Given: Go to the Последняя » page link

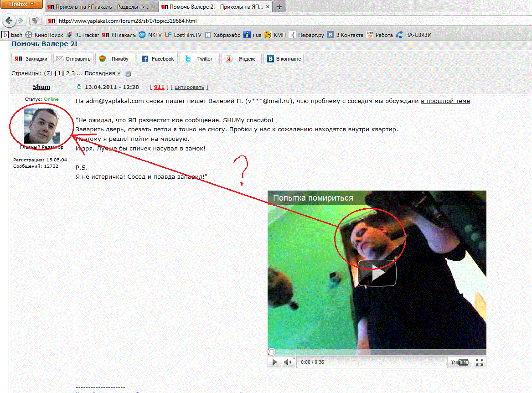Looking at the screenshot, I should [x=103, y=73].
